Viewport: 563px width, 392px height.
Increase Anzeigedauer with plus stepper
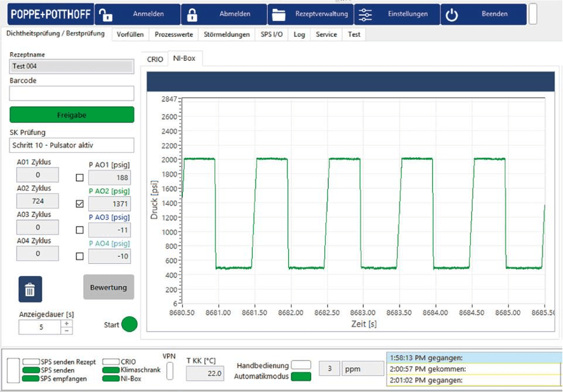click(67, 323)
